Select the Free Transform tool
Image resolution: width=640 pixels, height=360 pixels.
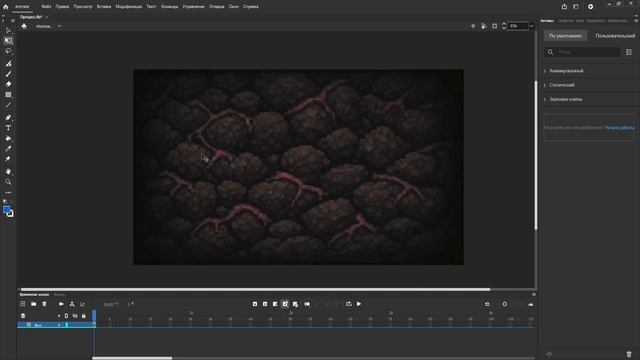point(8,40)
